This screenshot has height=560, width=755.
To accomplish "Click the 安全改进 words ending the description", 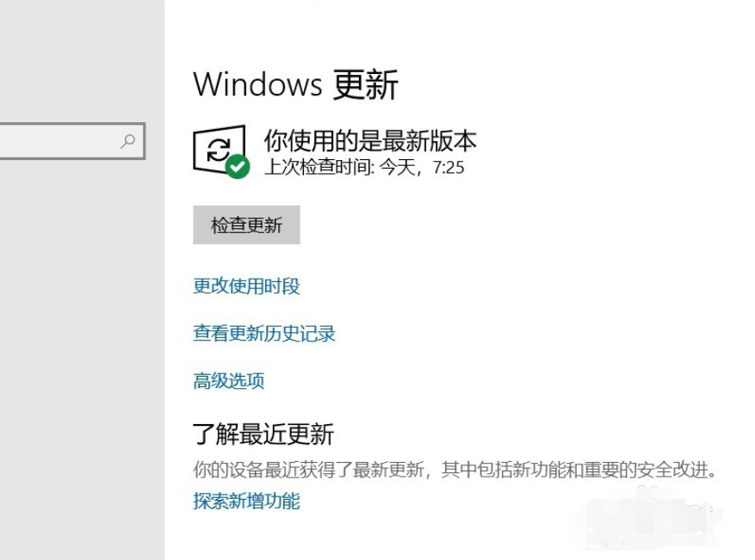I will [673, 470].
